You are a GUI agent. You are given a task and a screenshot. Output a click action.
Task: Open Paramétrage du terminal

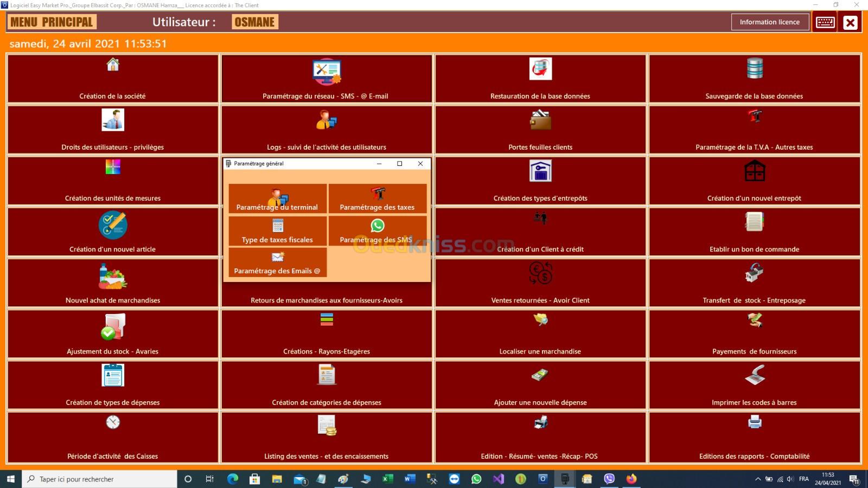coord(277,199)
